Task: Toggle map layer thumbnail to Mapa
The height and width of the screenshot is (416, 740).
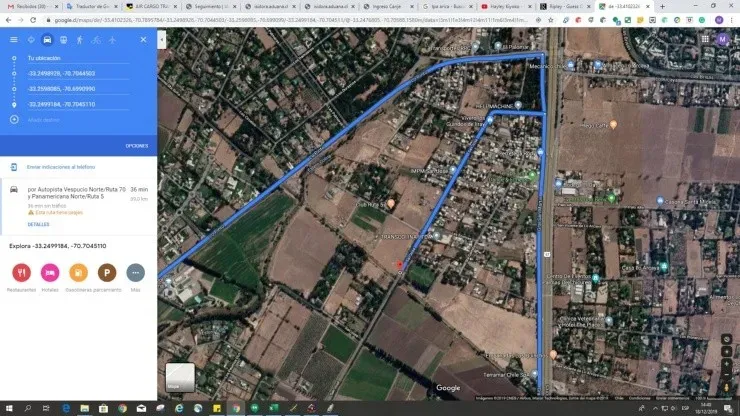Action: (x=180, y=376)
